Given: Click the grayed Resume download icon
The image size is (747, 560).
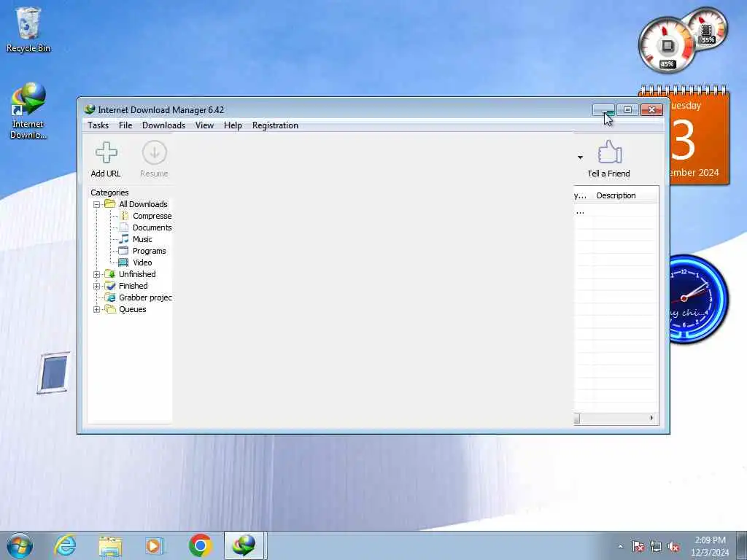Looking at the screenshot, I should point(154,152).
